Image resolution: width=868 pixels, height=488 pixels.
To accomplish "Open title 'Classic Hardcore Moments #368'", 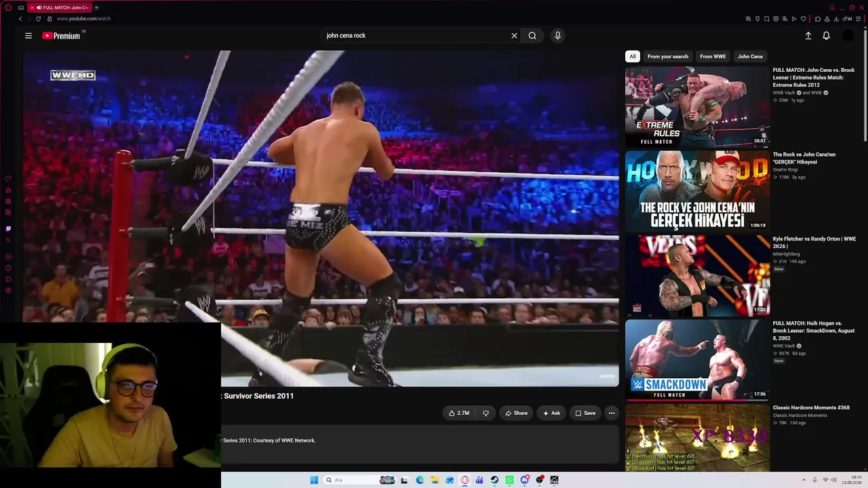I will (811, 408).
